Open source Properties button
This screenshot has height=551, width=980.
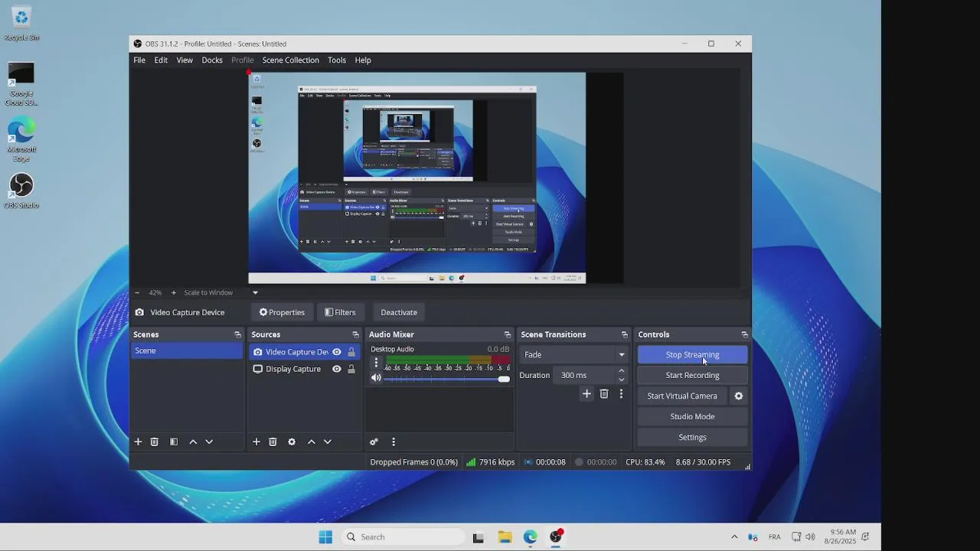(x=282, y=312)
